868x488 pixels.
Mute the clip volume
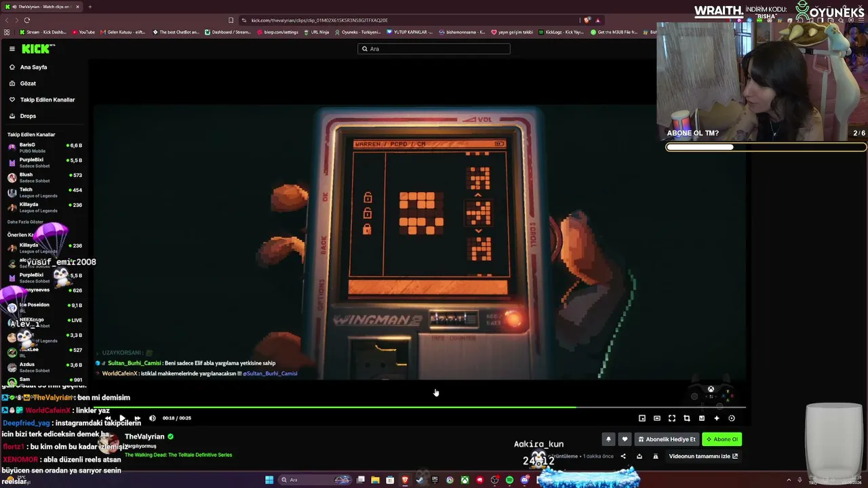tap(152, 418)
